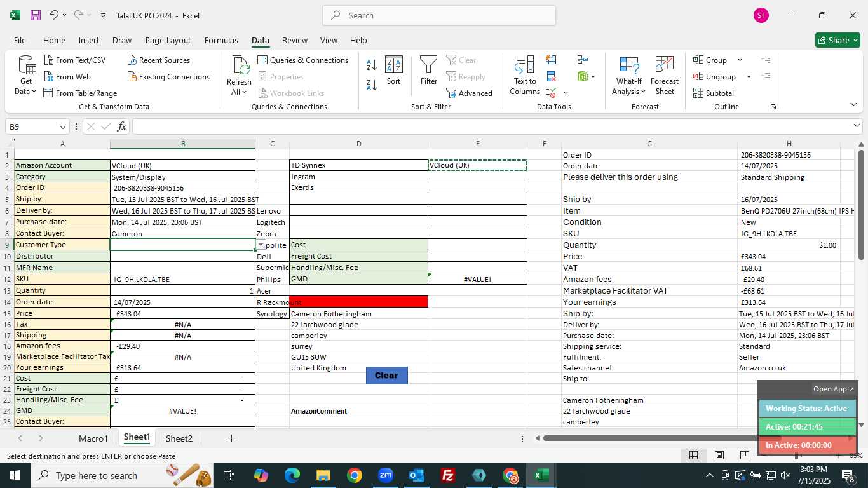Open the Data Model management icon

tap(582, 76)
